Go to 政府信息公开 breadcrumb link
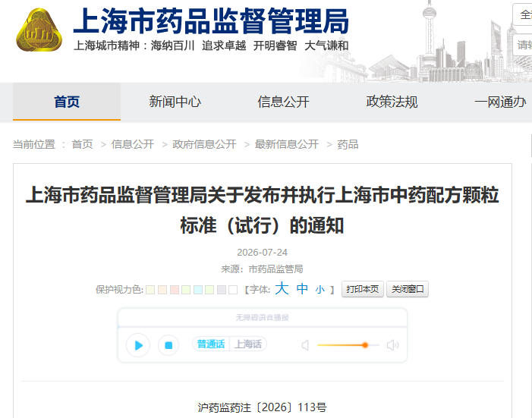 pyautogui.click(x=204, y=144)
